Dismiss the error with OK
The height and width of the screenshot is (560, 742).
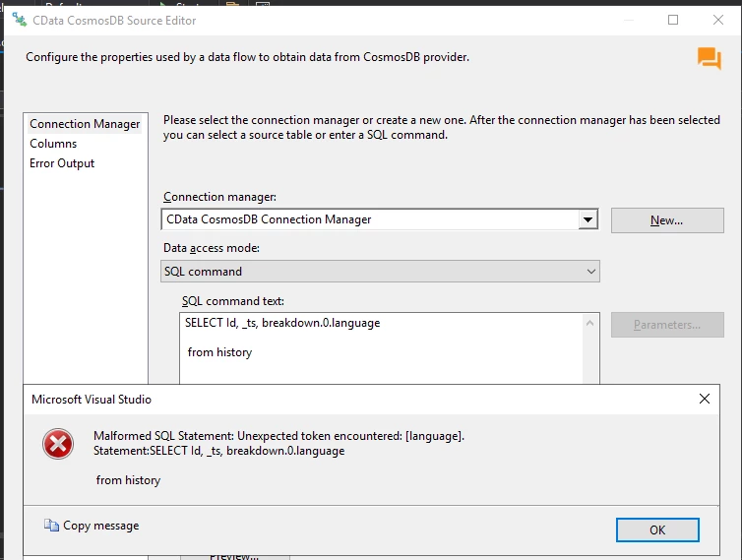[657, 529]
